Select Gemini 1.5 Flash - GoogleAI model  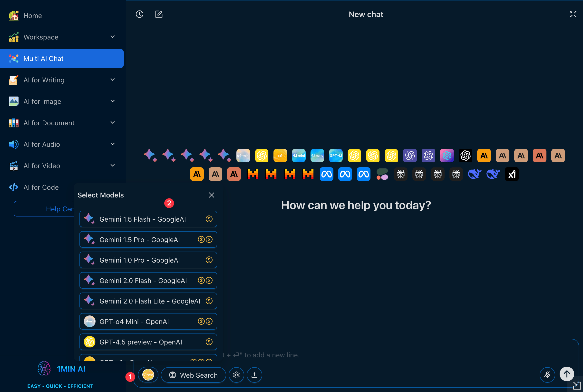[148, 219]
